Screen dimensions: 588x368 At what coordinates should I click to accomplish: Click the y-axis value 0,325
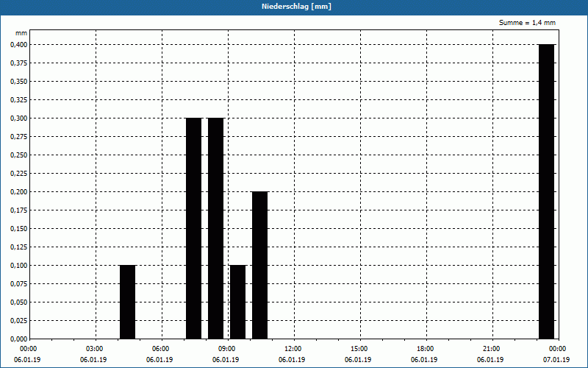19,100
